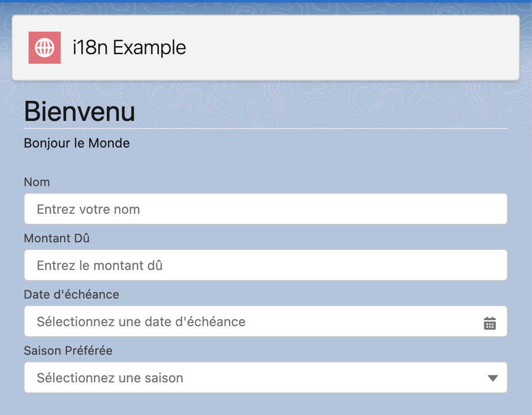Click the empty area of the header card
Screen dimensions: 532x415
351,48
